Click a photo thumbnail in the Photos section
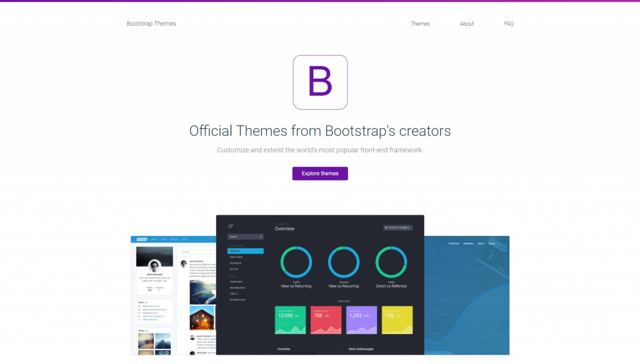The height and width of the screenshot is (364, 640). 145,341
